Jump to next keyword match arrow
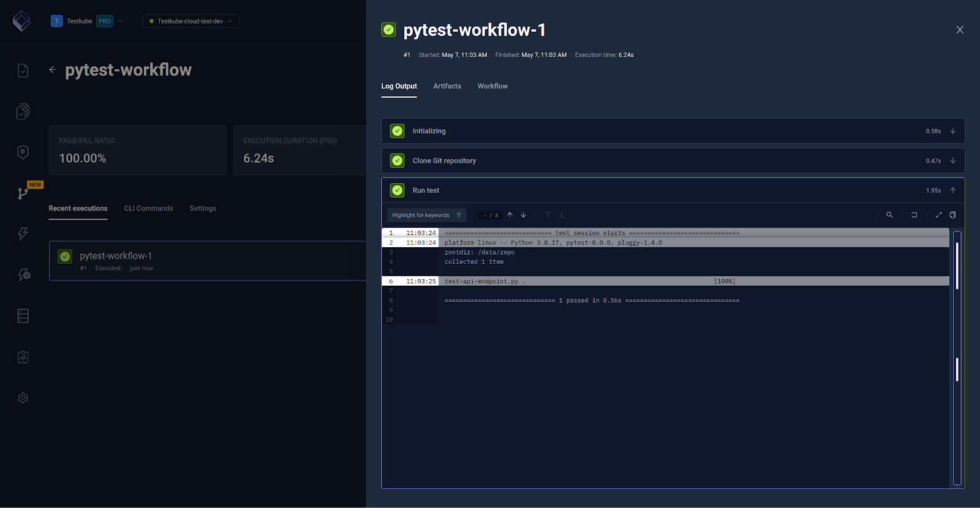The width and height of the screenshot is (980, 508). click(524, 215)
